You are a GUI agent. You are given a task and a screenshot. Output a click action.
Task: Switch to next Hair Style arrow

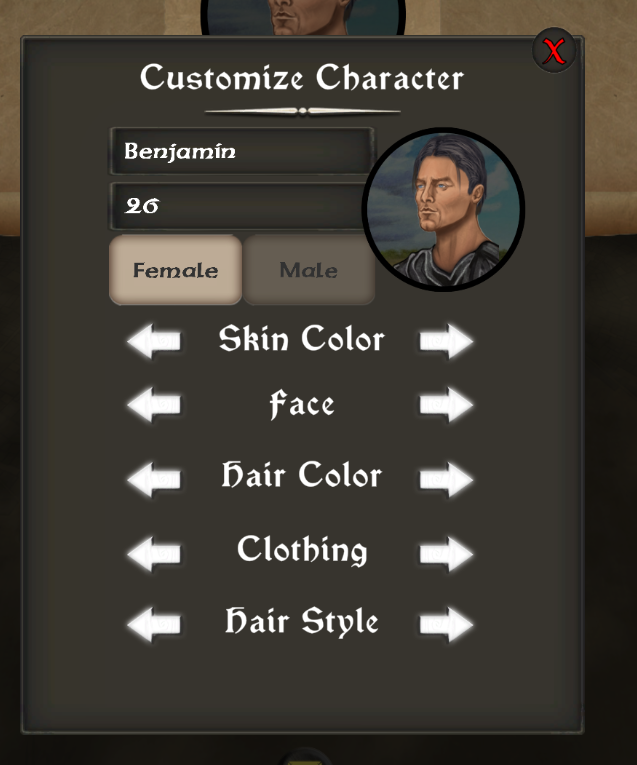click(446, 624)
